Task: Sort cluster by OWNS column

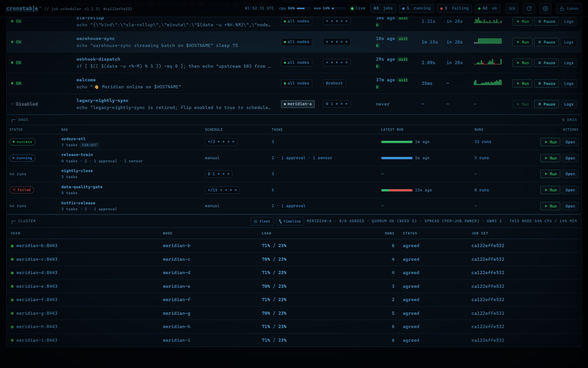Action: pos(390,233)
